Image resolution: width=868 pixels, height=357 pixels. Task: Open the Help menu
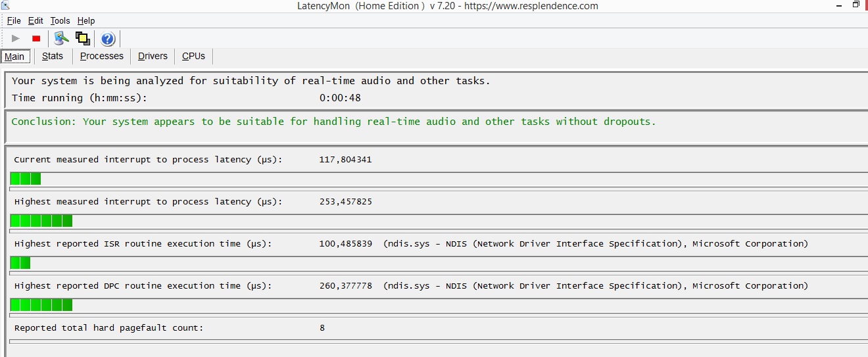[86, 21]
